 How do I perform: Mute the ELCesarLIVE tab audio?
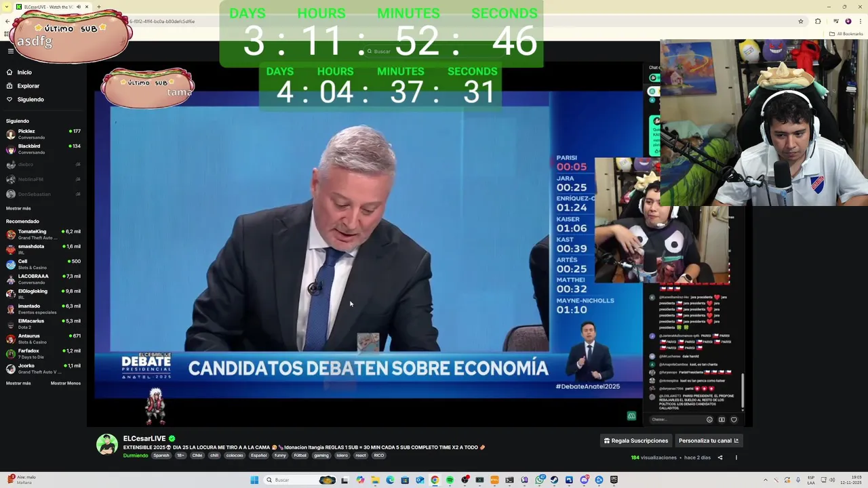point(78,7)
